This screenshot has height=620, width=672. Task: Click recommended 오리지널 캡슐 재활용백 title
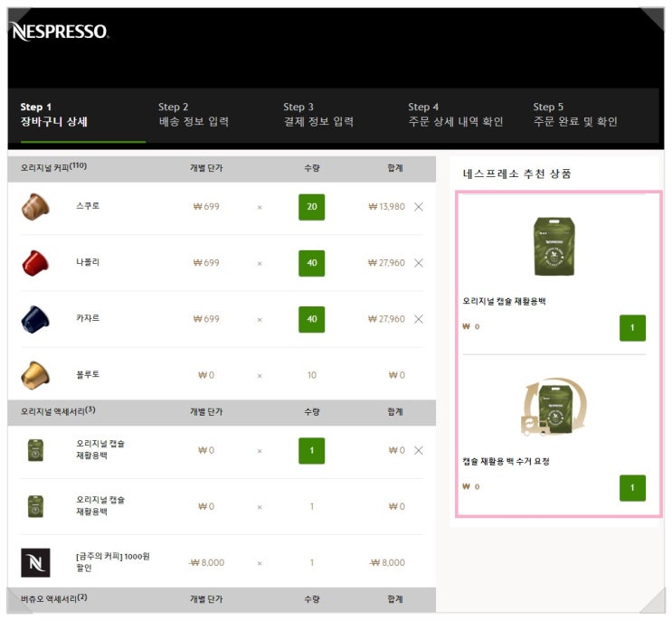point(504,302)
